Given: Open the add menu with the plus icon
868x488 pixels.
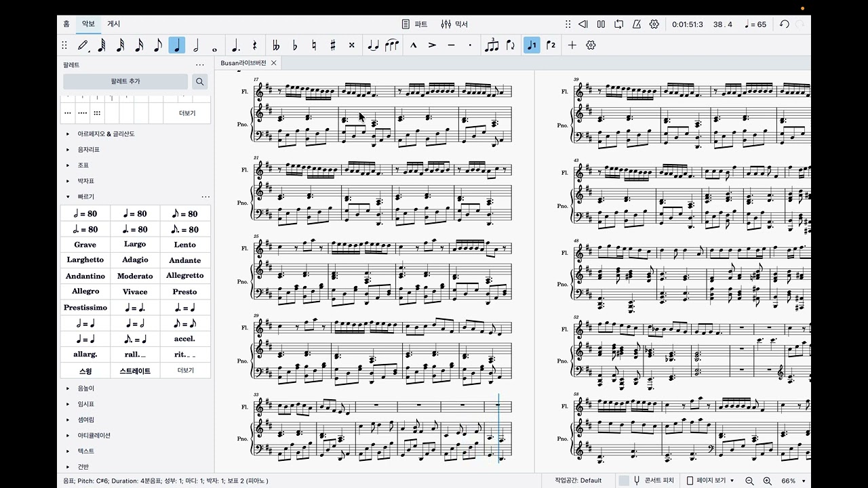Looking at the screenshot, I should coord(572,45).
